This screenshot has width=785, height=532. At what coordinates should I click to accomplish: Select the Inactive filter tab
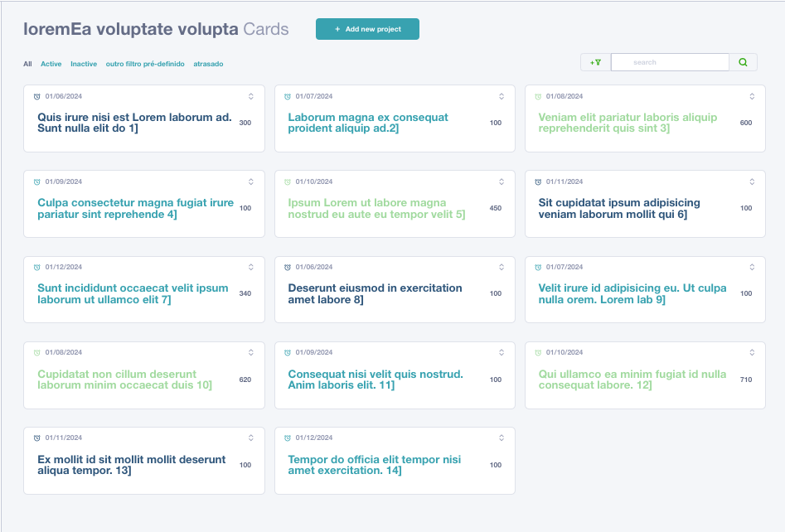pos(84,64)
